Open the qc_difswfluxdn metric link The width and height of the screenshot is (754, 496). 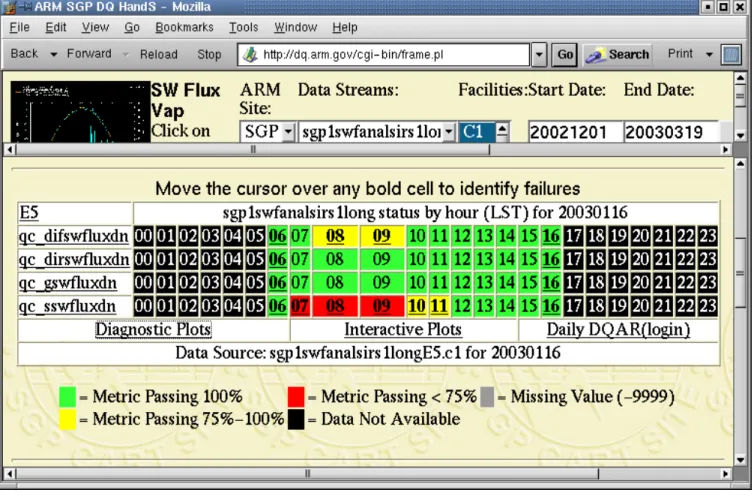click(x=74, y=236)
